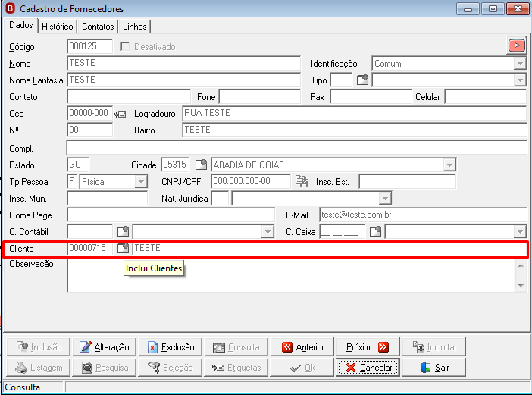Switch to the Histórico tab
Viewport: 532px width, 395px height.
[x=58, y=27]
